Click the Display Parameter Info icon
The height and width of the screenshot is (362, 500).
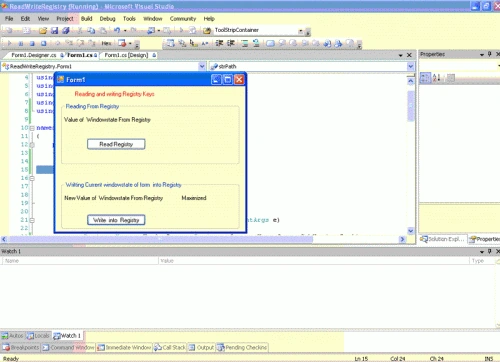point(182,43)
